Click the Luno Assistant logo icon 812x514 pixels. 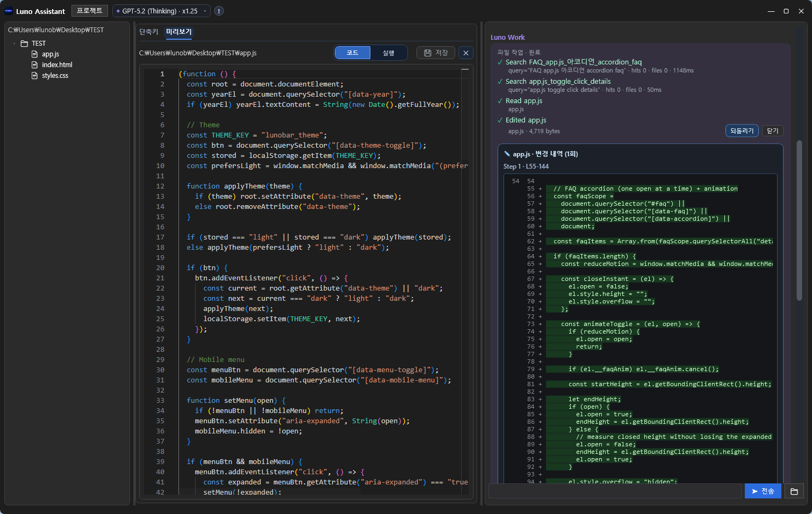click(9, 11)
